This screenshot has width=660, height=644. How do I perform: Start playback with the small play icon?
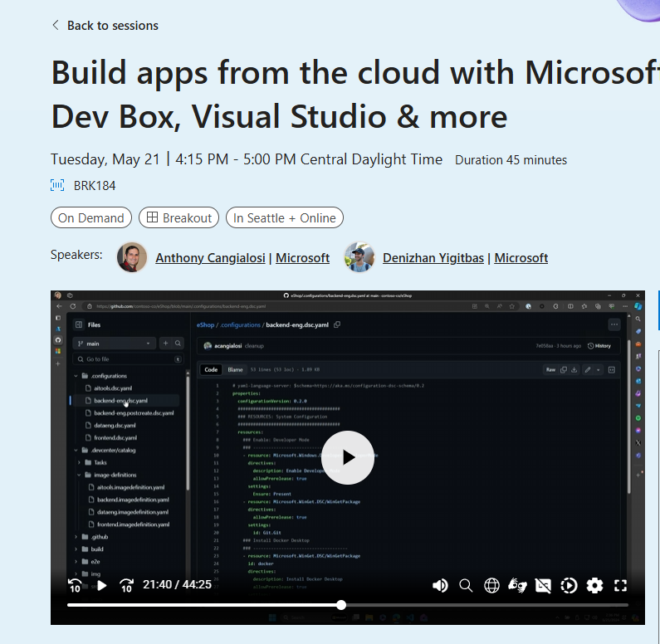pyautogui.click(x=101, y=585)
